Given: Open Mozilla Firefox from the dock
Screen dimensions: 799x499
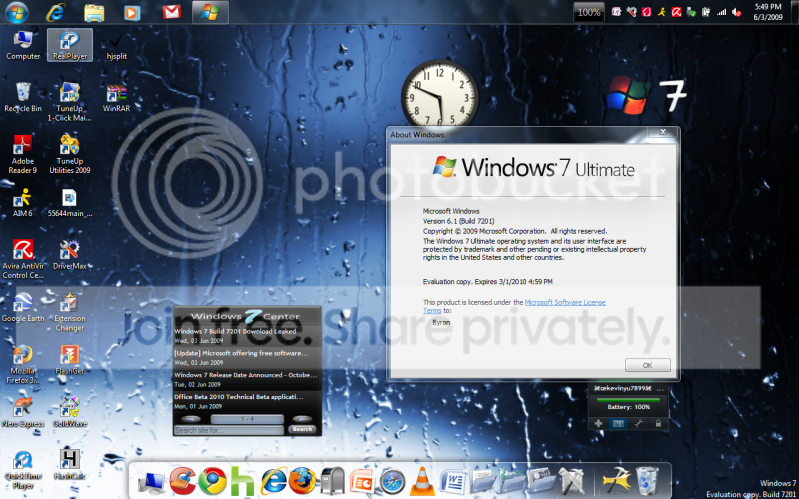Looking at the screenshot, I should pos(302,481).
